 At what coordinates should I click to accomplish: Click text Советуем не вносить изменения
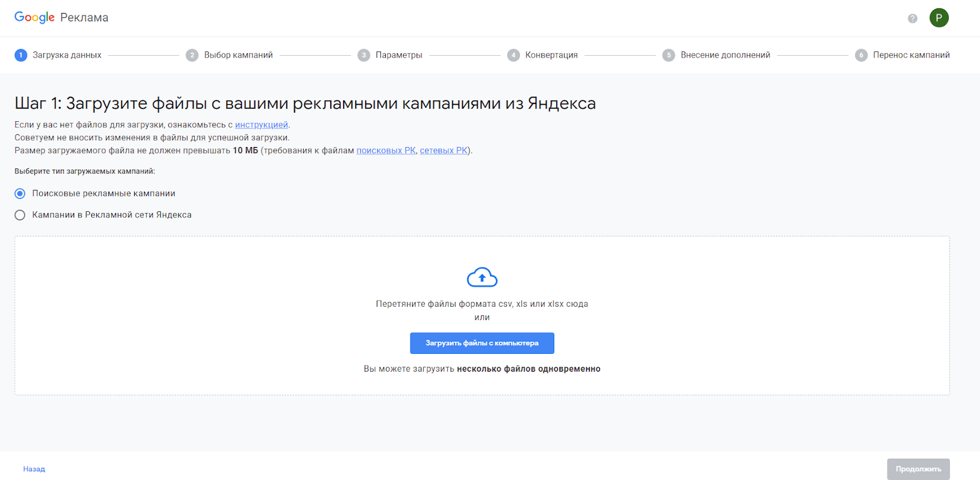pos(152,138)
